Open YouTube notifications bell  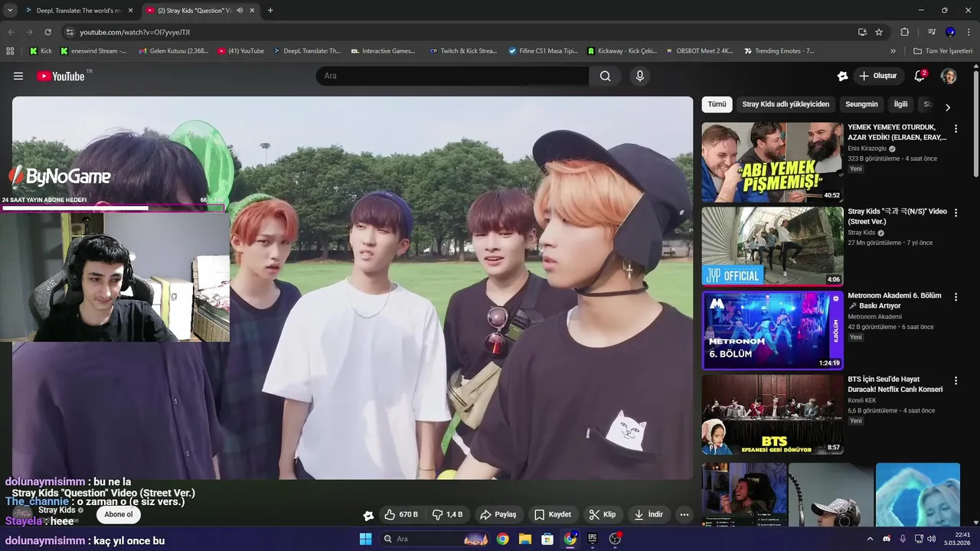[x=920, y=76]
